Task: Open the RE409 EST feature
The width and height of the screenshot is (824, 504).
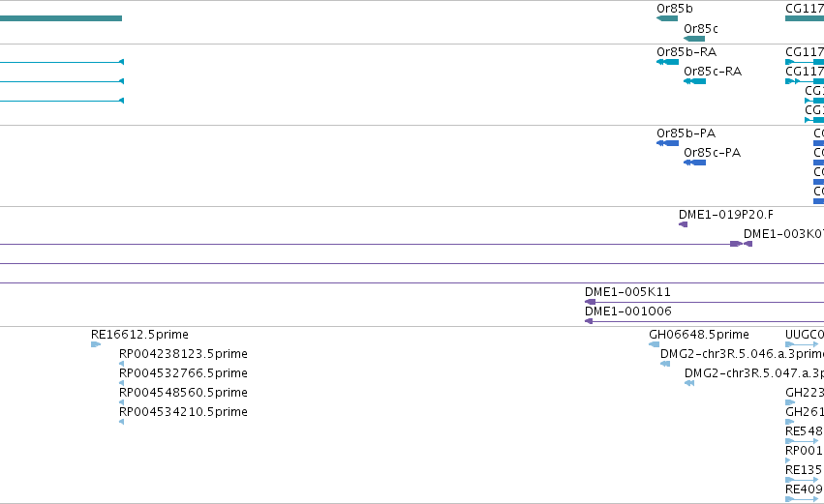Action: point(802,499)
